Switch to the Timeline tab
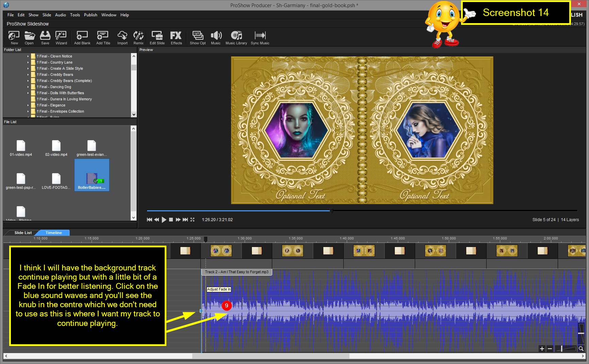The image size is (589, 364). pyautogui.click(x=54, y=233)
